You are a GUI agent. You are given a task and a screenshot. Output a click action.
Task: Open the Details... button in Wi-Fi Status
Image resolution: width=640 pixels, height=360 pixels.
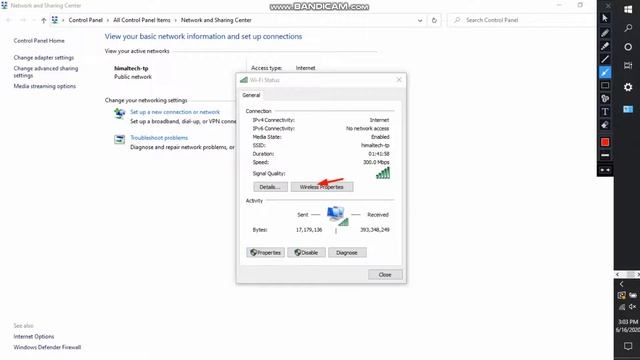(270, 187)
